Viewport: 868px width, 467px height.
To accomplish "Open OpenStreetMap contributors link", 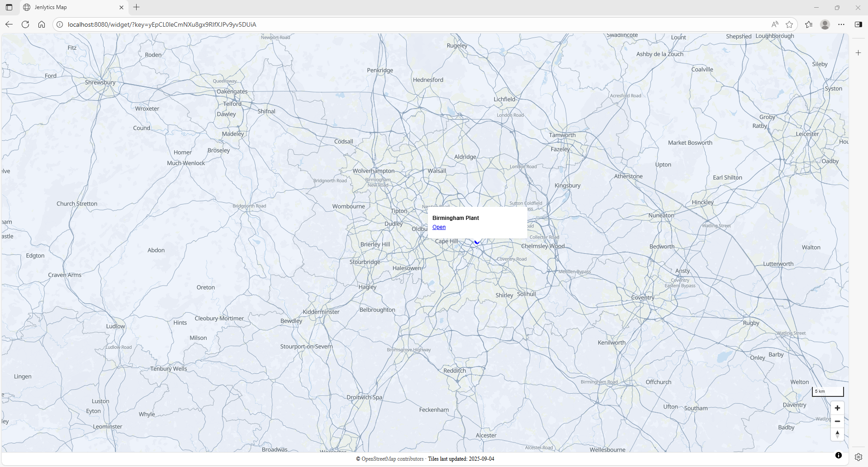I will pyautogui.click(x=392, y=459).
